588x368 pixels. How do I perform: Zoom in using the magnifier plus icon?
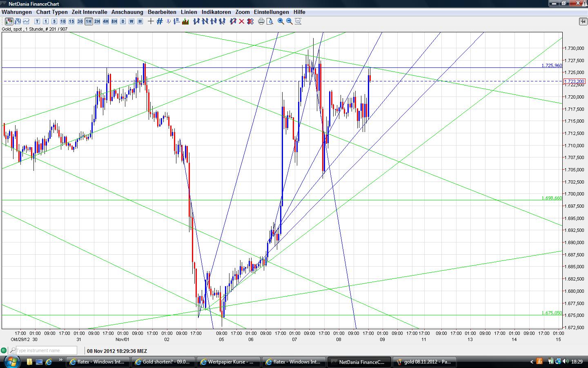coord(280,21)
